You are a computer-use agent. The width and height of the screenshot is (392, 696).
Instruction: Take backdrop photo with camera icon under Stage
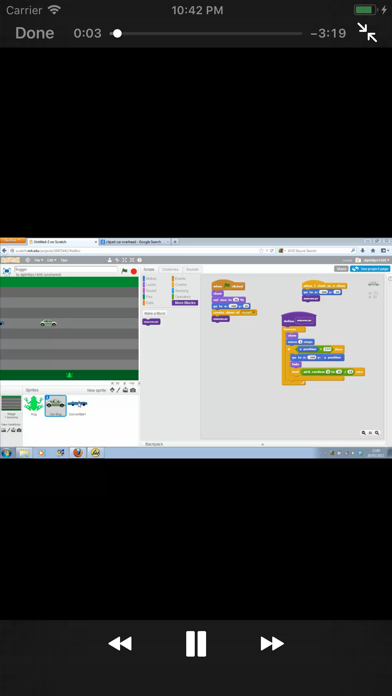click(x=19, y=430)
